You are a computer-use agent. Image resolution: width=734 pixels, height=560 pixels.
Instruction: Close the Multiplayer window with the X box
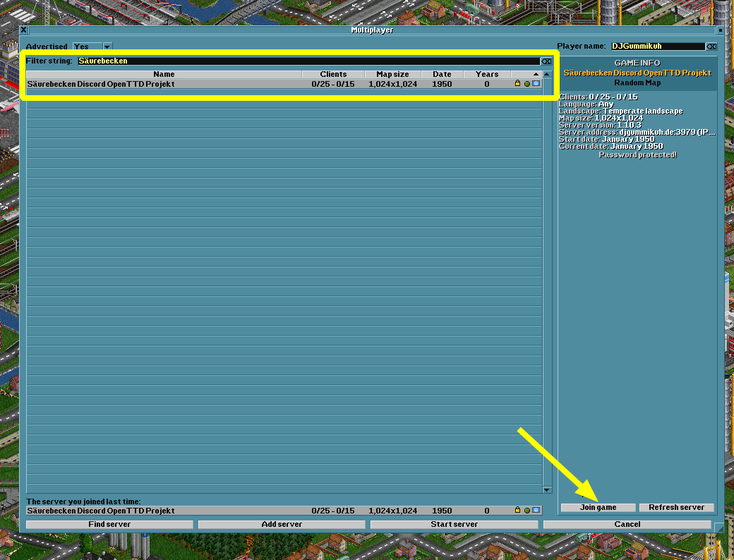(23, 30)
